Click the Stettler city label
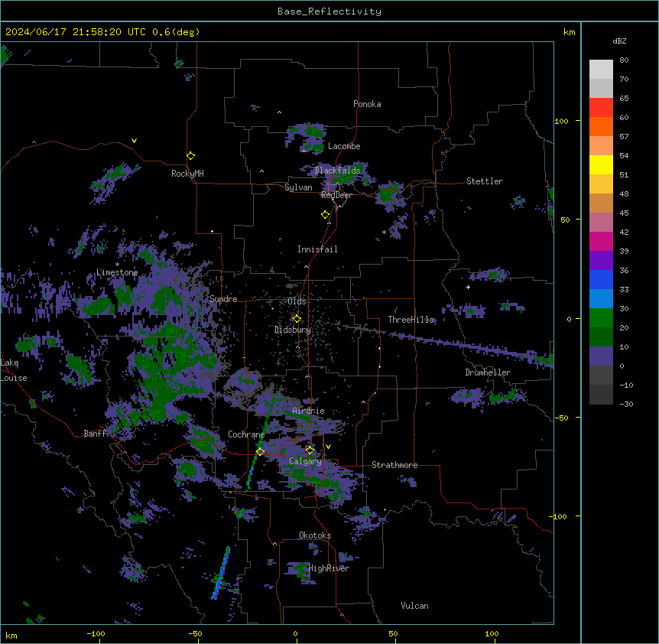 click(x=485, y=181)
